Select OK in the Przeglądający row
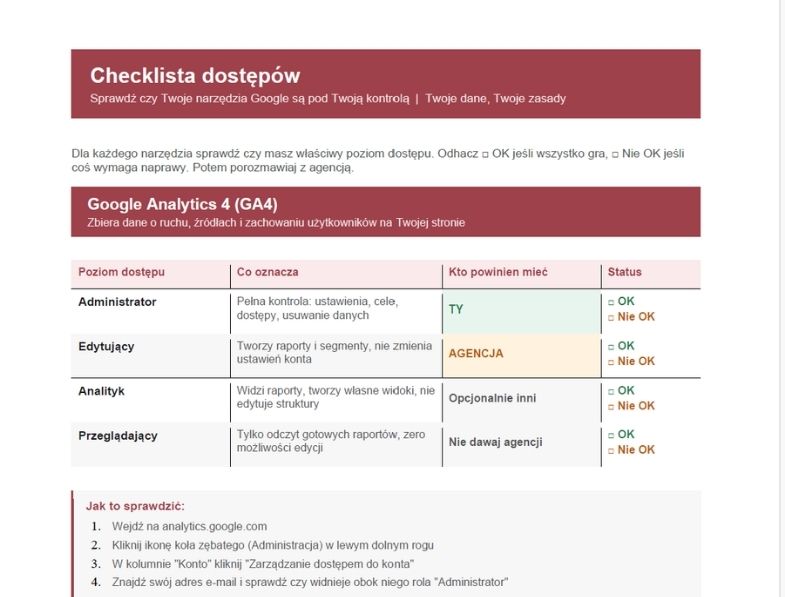This screenshot has height=597, width=785. [611, 435]
